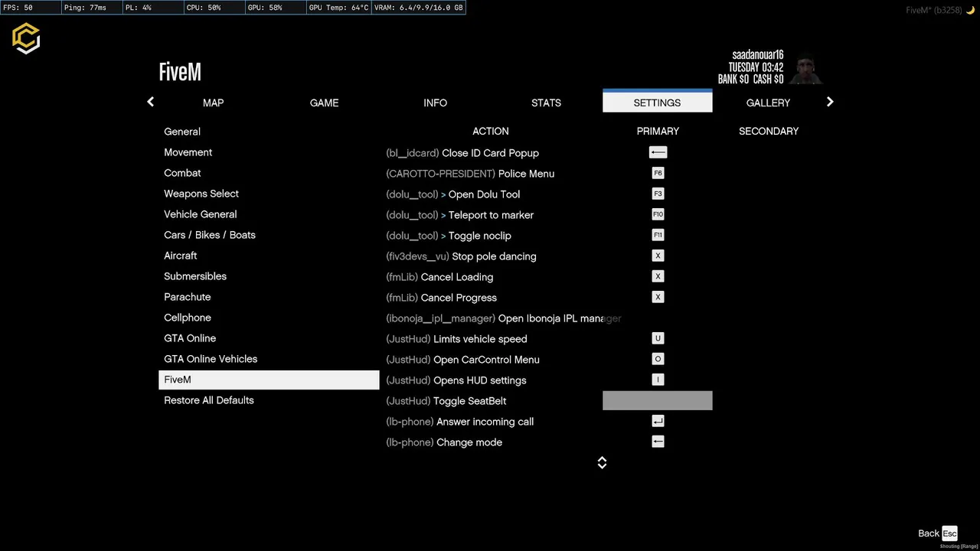Screen dimensions: 980x551
Task: Select the SETTINGS tab
Action: [x=657, y=101]
